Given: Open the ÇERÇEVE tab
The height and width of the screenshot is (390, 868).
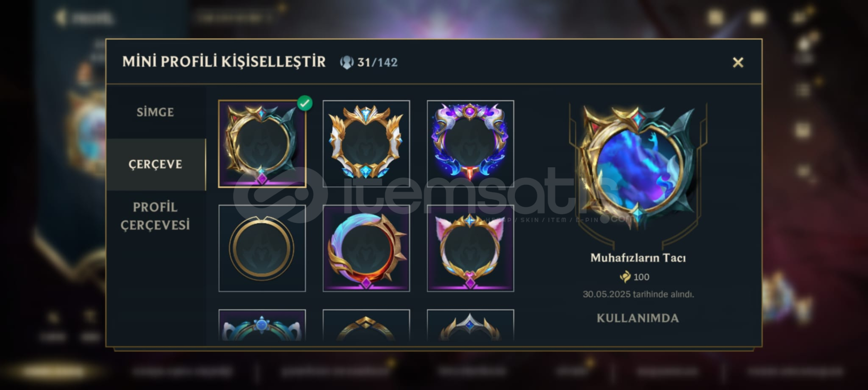Looking at the screenshot, I should (x=155, y=164).
